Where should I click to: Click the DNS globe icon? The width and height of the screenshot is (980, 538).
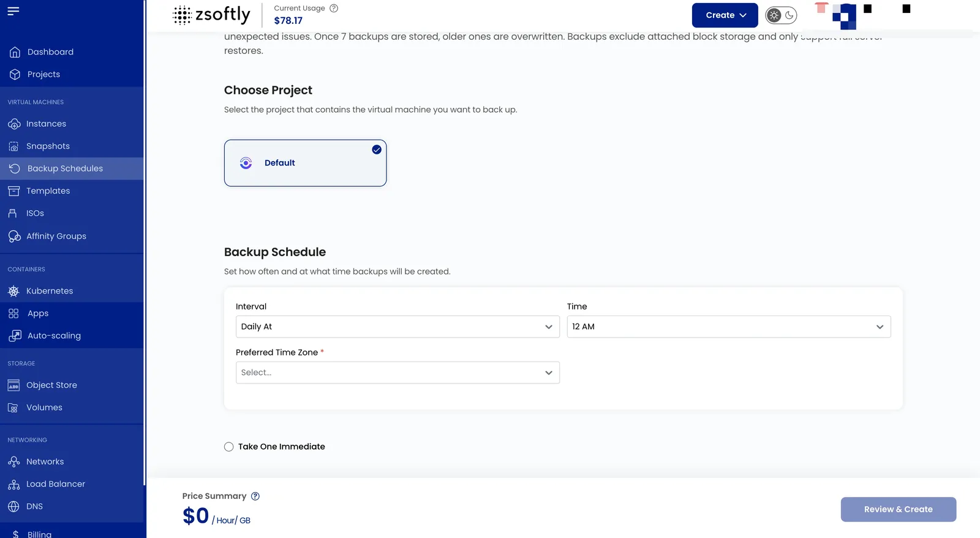click(13, 506)
